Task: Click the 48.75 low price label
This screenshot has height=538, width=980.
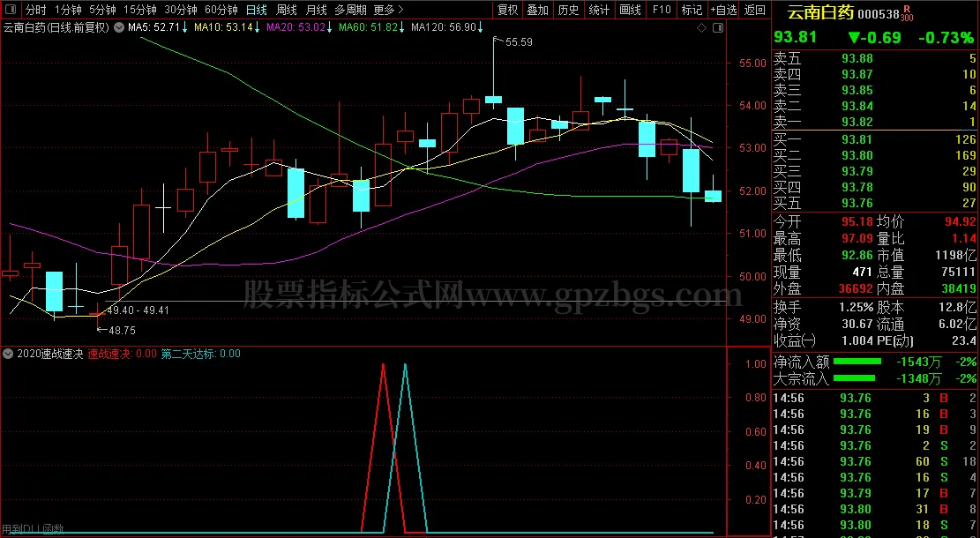Action: (122, 331)
